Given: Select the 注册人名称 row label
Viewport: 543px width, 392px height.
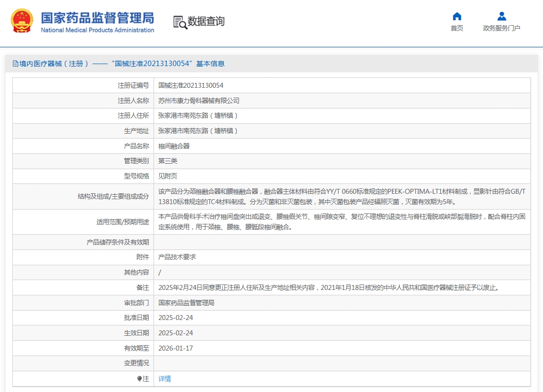Looking at the screenshot, I should pyautogui.click(x=133, y=101).
